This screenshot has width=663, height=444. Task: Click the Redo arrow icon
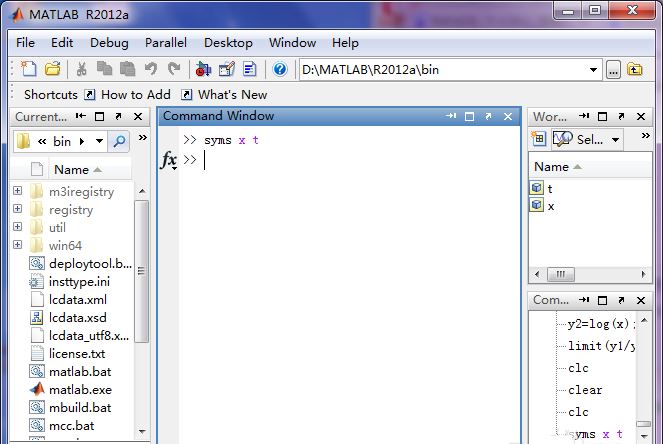pos(174,69)
